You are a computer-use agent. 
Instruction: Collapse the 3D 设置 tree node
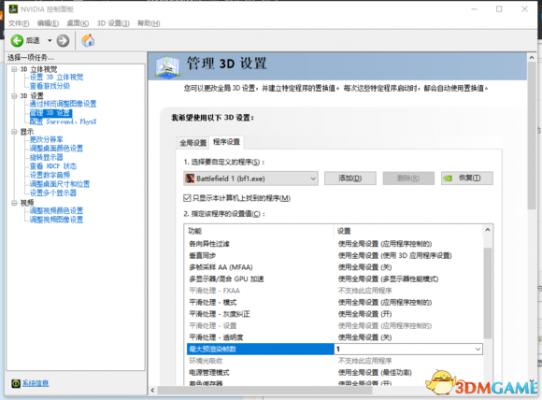click(14, 95)
